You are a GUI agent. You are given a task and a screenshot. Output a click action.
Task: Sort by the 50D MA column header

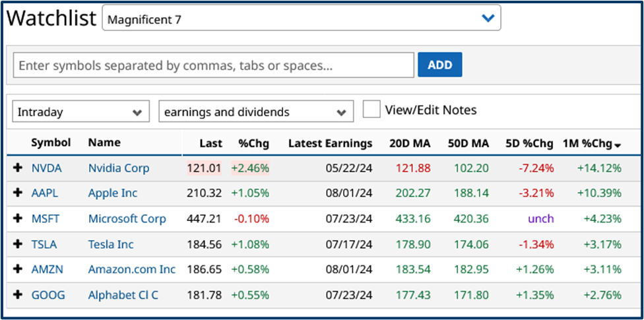[x=468, y=143]
